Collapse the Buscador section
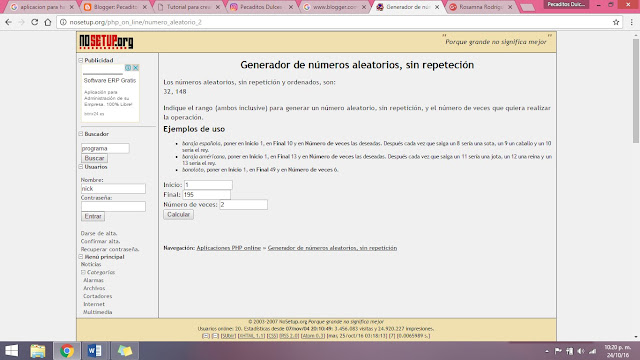Image resolution: width=640 pixels, height=360 pixels. pyautogui.click(x=81, y=133)
